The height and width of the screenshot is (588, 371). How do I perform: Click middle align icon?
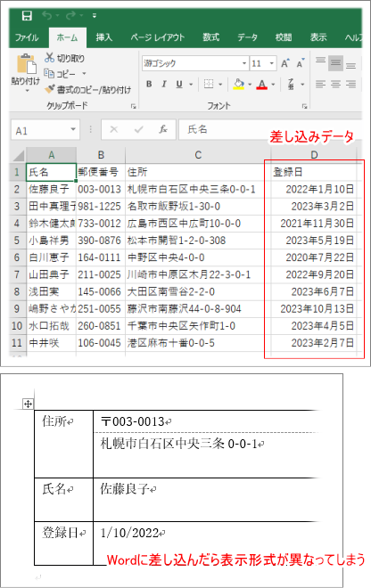(x=335, y=63)
